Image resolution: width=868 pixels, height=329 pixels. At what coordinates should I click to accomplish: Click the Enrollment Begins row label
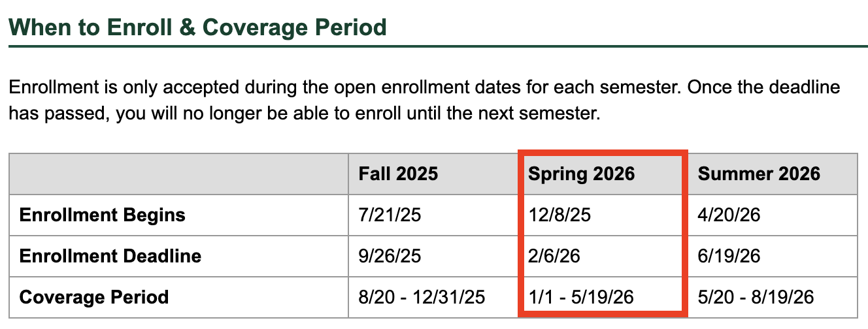(x=103, y=215)
